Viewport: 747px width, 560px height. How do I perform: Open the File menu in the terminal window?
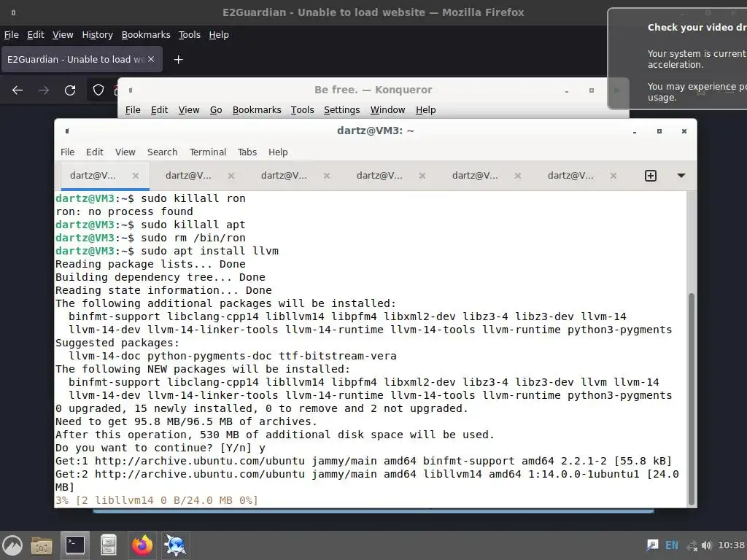point(67,152)
